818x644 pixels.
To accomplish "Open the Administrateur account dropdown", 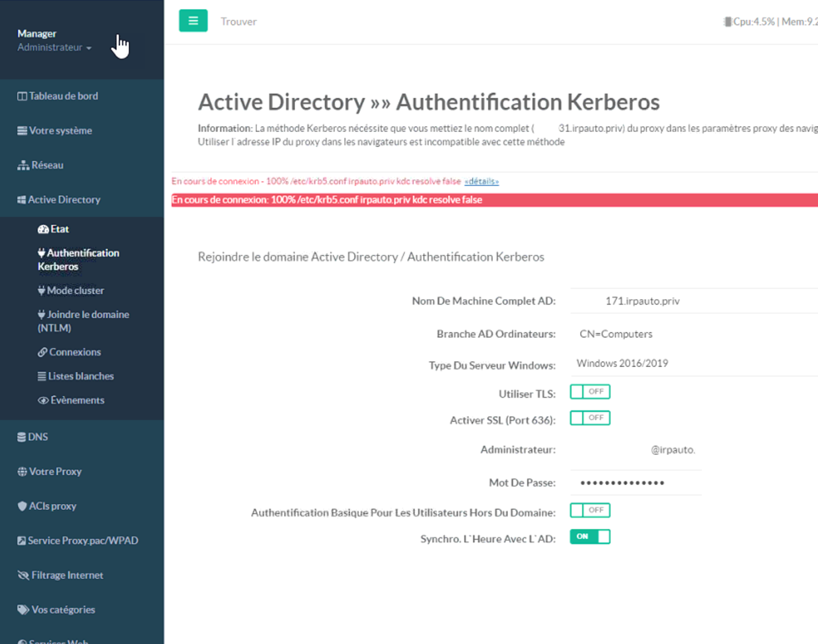I will pyautogui.click(x=55, y=47).
